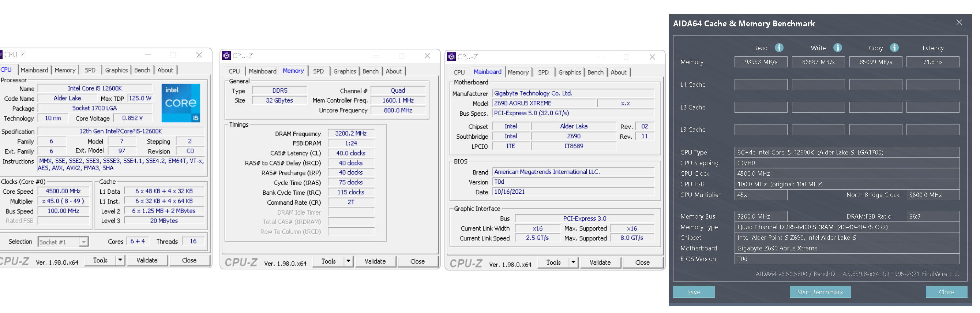Select the CPU tab in the Mainboard CPU-Z window
The width and height of the screenshot is (980, 313).
(459, 72)
